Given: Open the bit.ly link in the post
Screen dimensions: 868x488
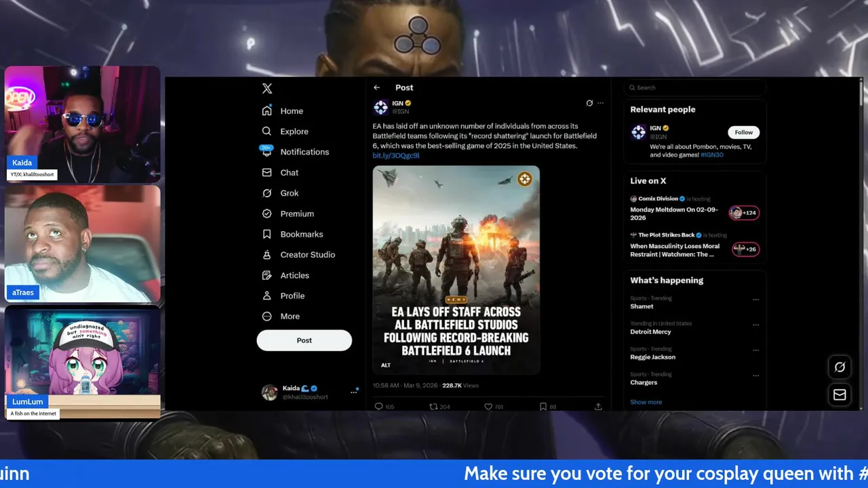Looking at the screenshot, I should tap(396, 155).
